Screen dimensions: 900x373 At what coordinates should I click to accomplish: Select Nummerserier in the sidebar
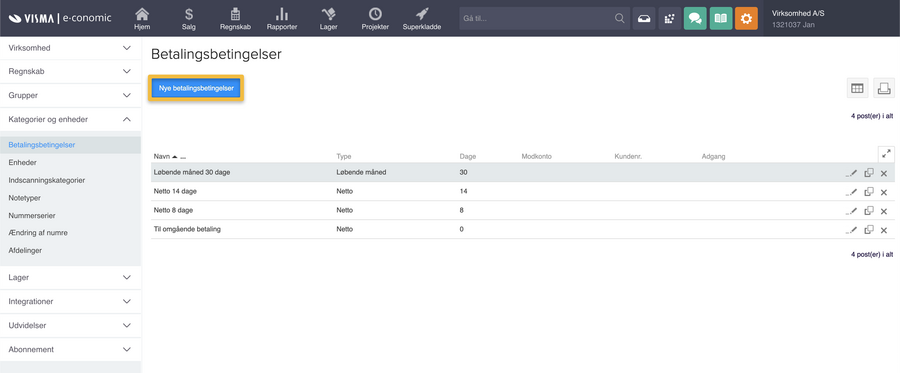click(32, 216)
